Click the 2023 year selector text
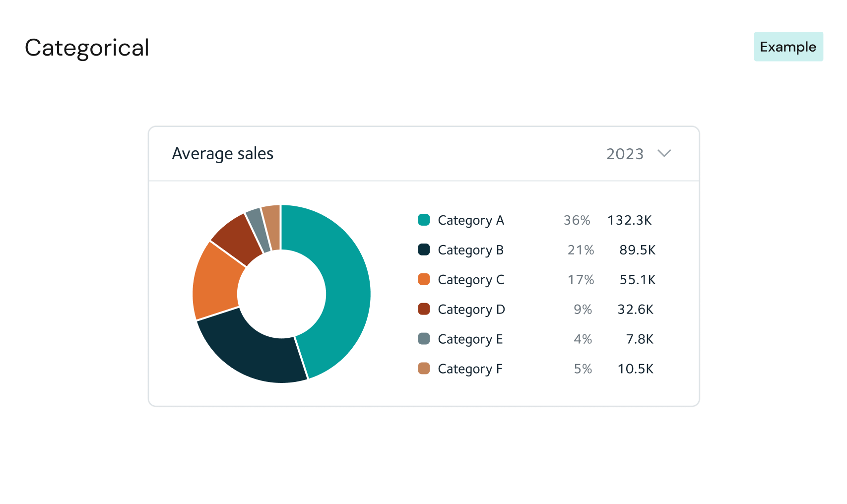 tap(625, 154)
